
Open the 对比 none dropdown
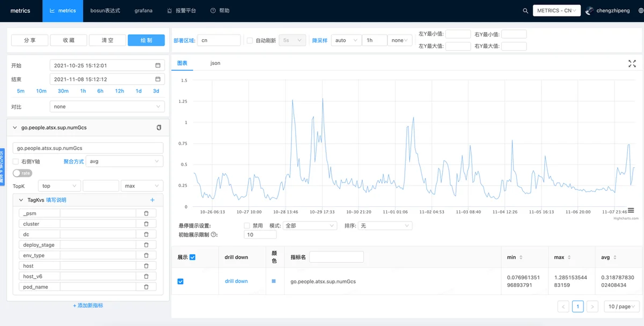106,107
